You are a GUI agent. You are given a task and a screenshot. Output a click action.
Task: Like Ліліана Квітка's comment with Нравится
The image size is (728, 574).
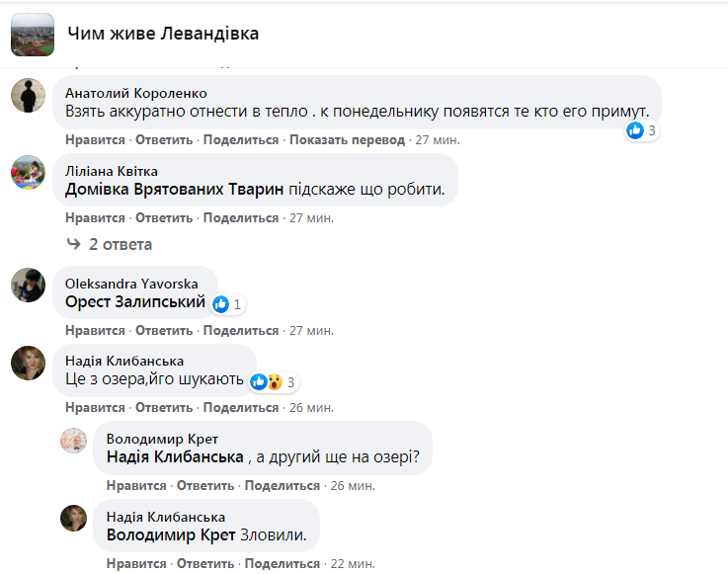(95, 217)
